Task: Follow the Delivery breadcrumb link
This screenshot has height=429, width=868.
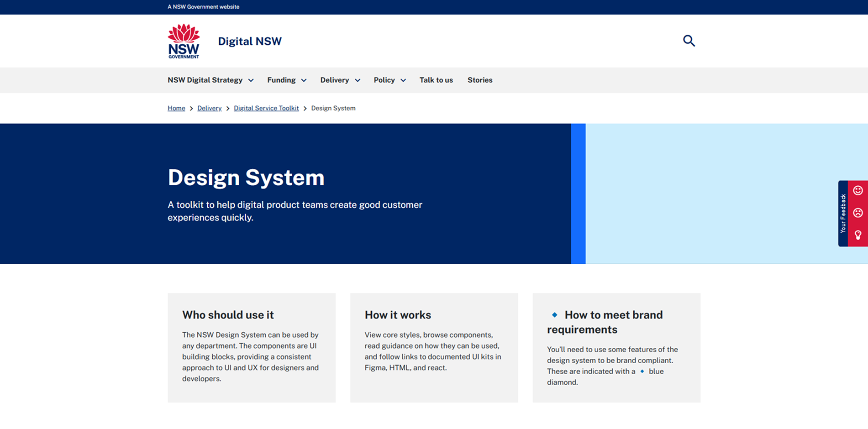Action: pyautogui.click(x=209, y=108)
